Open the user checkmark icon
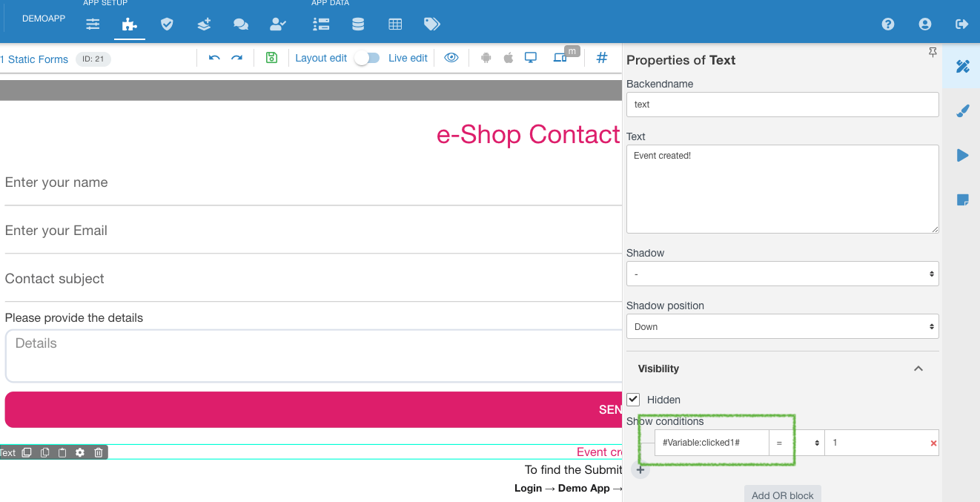The width and height of the screenshot is (980, 502). pos(278,24)
